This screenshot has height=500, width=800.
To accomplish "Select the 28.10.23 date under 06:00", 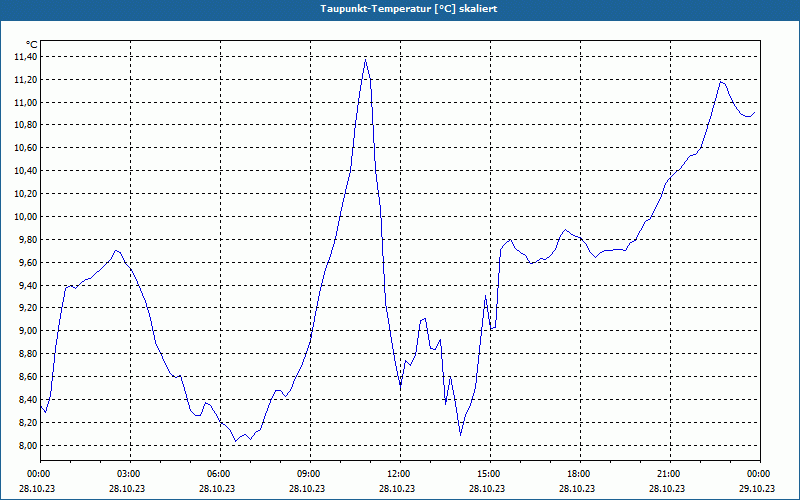I will (x=217, y=488).
